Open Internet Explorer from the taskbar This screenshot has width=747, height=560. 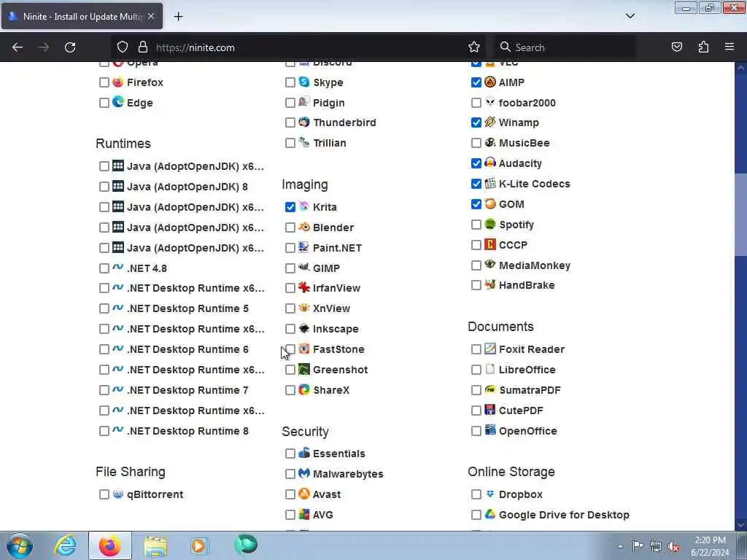pyautogui.click(x=65, y=545)
